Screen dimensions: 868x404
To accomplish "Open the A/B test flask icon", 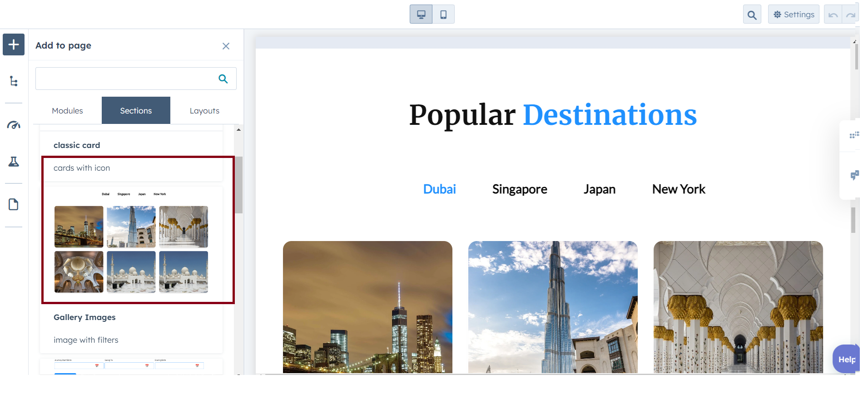I will (x=14, y=162).
